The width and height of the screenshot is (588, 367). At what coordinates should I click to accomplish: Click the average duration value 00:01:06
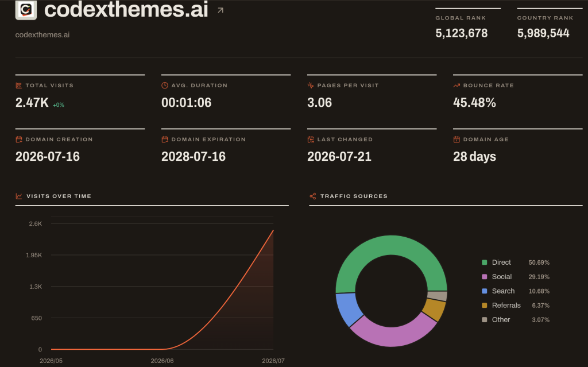(x=187, y=102)
